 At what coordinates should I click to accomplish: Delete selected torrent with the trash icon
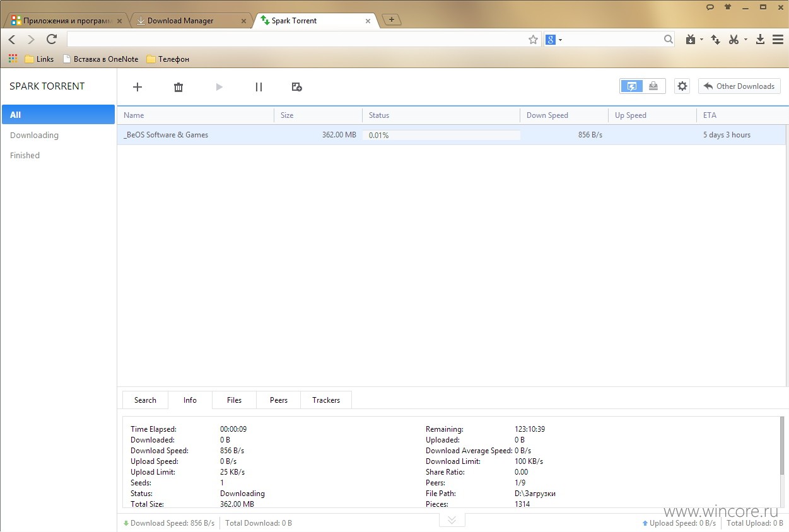(178, 87)
